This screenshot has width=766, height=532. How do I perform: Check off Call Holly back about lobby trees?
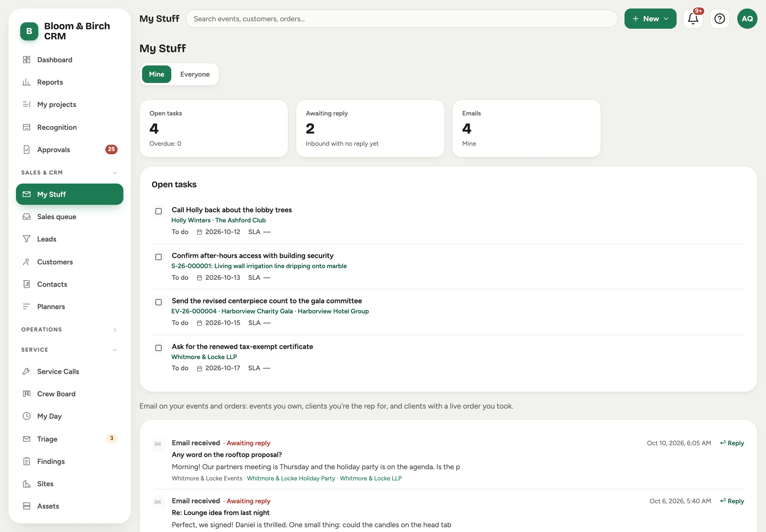(159, 211)
